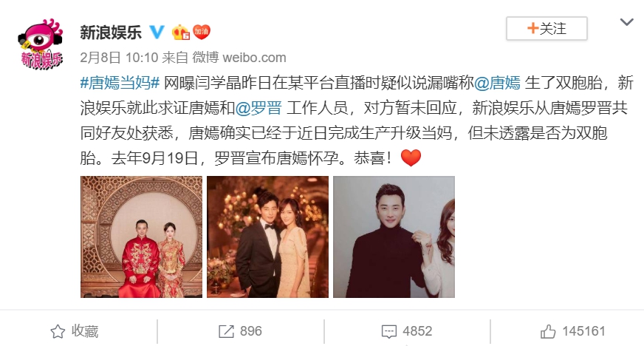Image resolution: width=644 pixels, height=346 pixels.
Task: Click the gold crown membership badge
Action: (x=180, y=32)
